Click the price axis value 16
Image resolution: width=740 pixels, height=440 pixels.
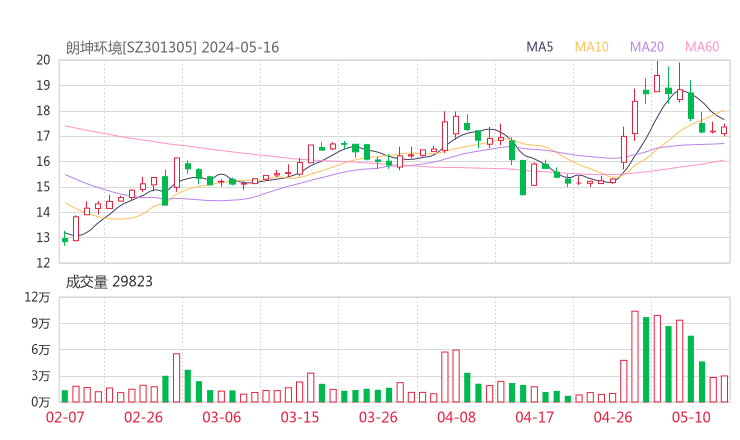coord(43,161)
